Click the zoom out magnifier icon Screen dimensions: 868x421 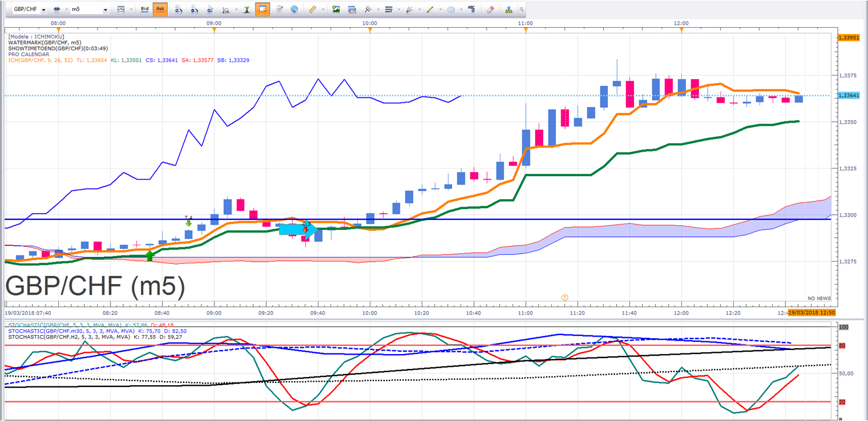pos(195,10)
